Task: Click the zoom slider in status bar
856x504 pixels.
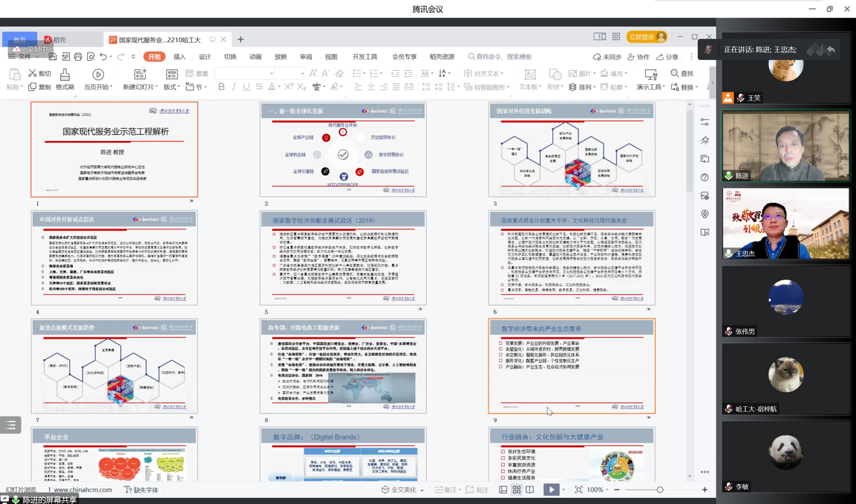Action: tap(660, 490)
